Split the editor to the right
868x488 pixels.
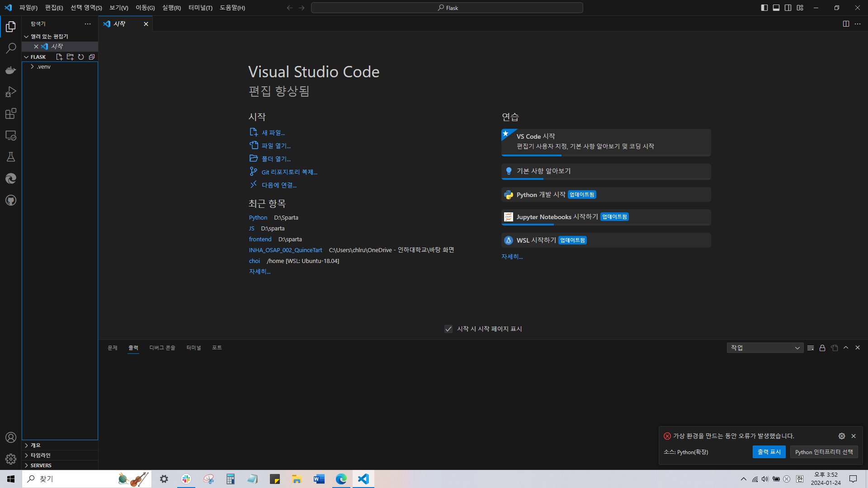tap(846, 24)
